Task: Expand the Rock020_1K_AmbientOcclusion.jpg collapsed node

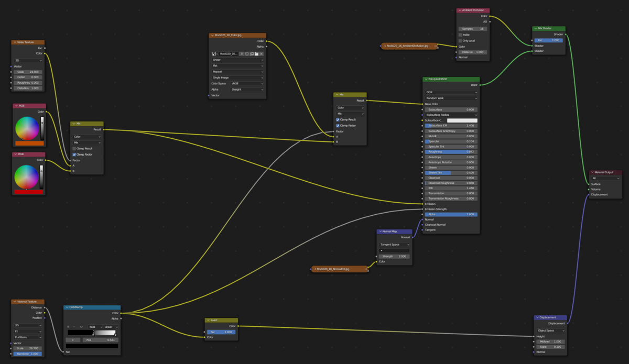Action: [x=385, y=46]
